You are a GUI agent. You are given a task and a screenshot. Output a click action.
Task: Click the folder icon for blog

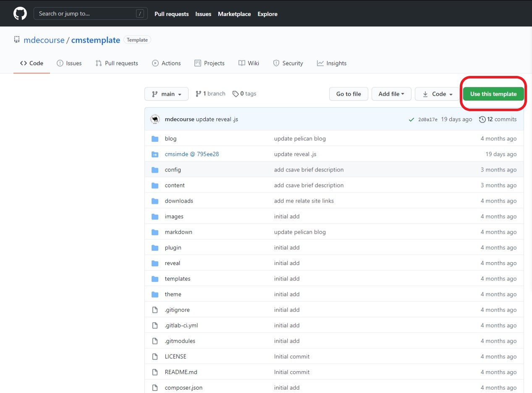155,139
